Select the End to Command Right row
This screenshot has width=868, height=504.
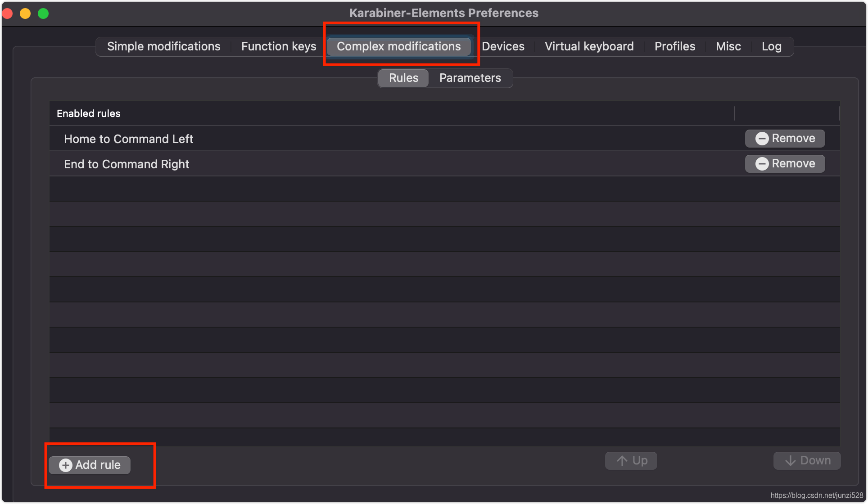coord(444,164)
